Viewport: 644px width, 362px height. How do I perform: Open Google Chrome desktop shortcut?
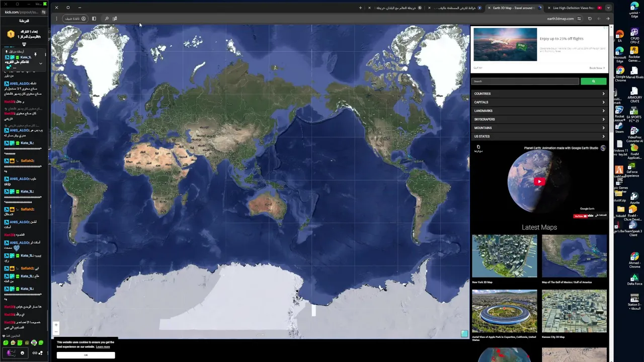click(x=620, y=74)
